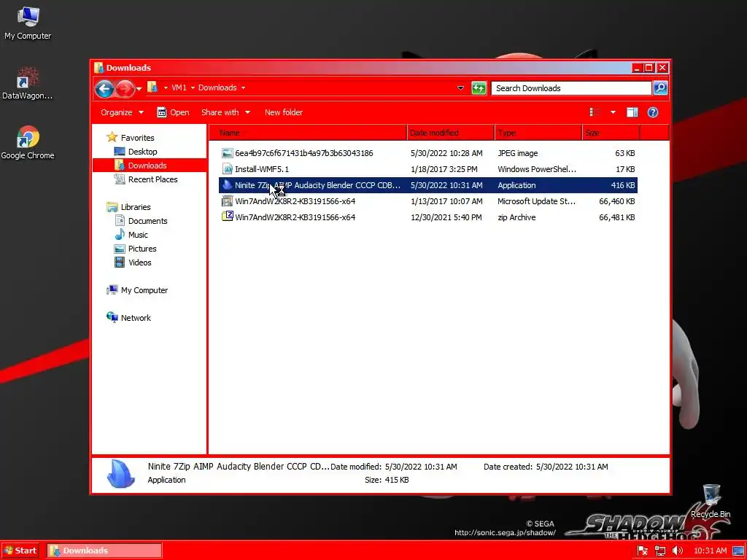Click the Action Center flag tray icon
Screen dimensions: 747x560
tap(642, 551)
